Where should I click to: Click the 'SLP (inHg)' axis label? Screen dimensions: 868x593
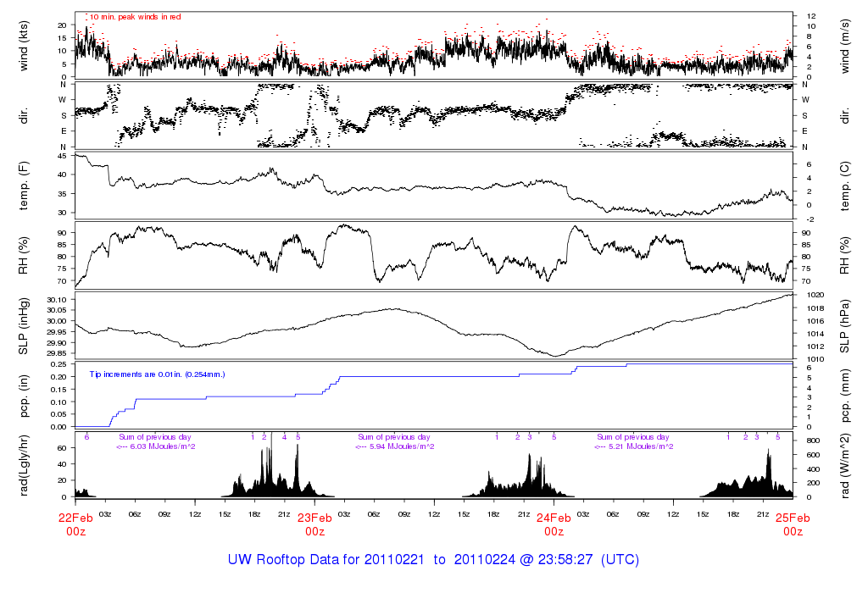[23, 326]
